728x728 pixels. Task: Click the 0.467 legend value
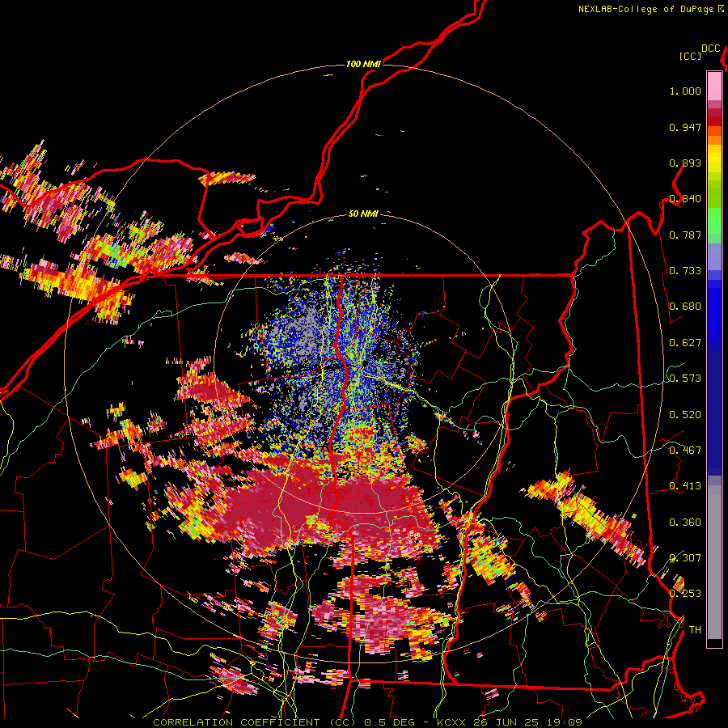point(685,451)
